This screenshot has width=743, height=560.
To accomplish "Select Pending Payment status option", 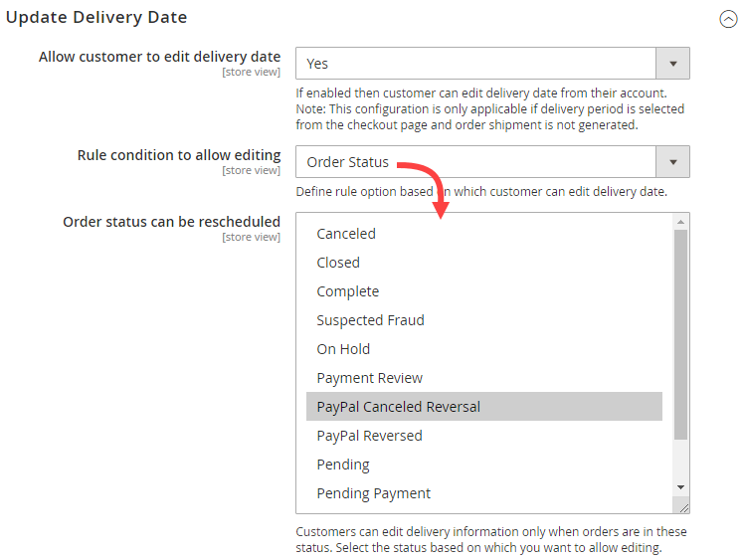I will [x=373, y=493].
